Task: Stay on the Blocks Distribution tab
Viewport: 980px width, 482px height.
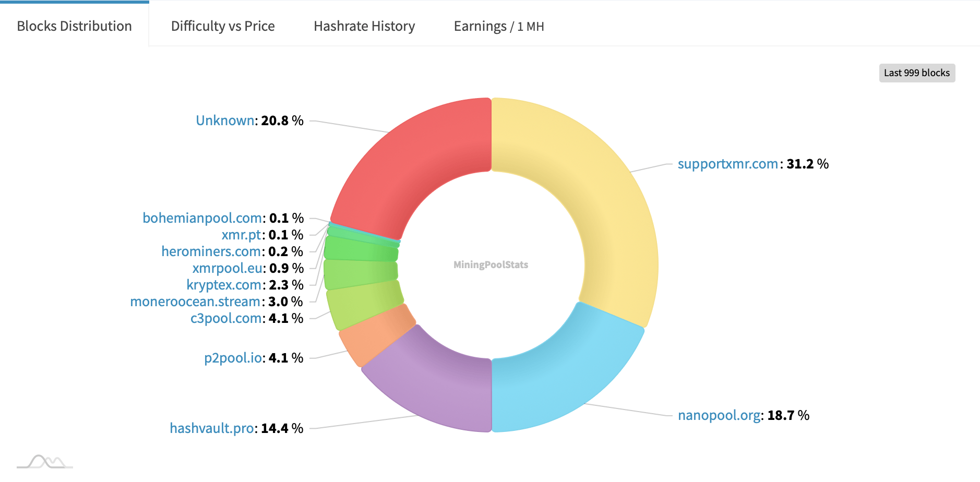Action: click(74, 26)
